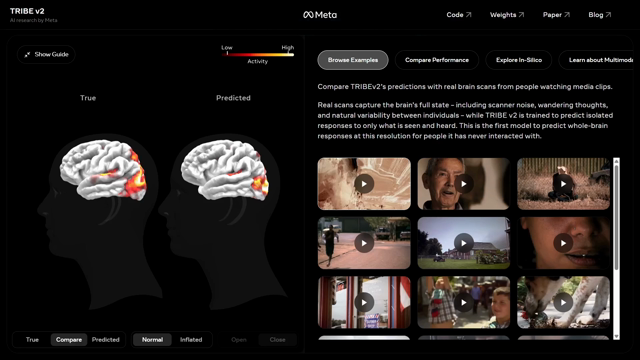640x360 pixels.
Task: Switch brain view to True only
Action: pyautogui.click(x=32, y=340)
